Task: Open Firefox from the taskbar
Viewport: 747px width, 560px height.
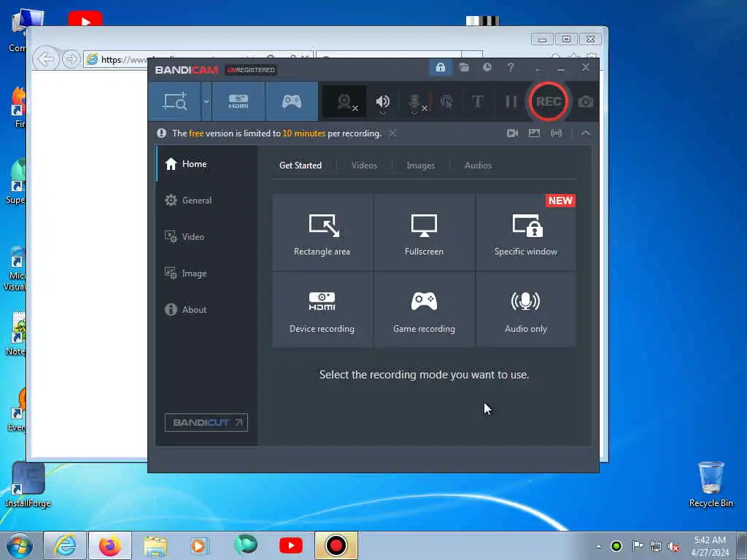Action: click(x=110, y=545)
